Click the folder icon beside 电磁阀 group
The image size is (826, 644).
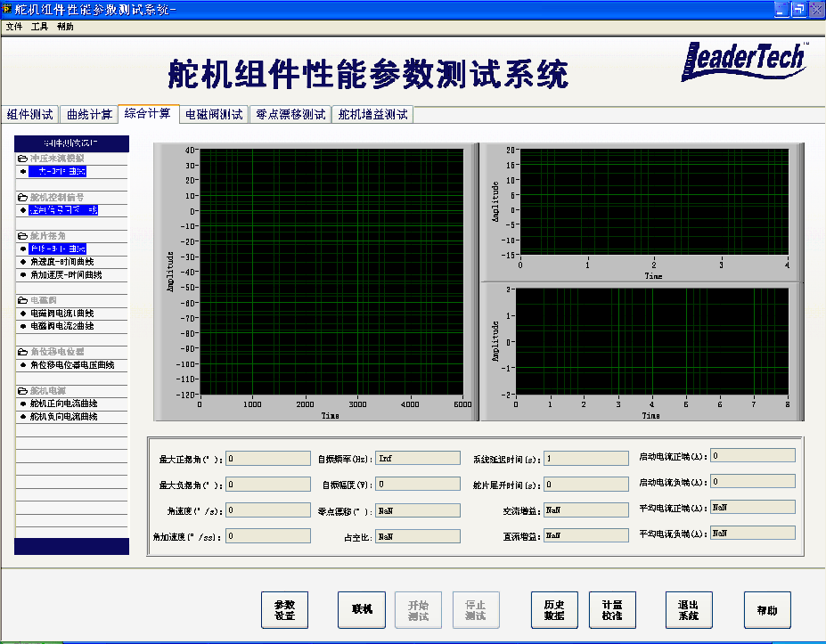(x=22, y=301)
